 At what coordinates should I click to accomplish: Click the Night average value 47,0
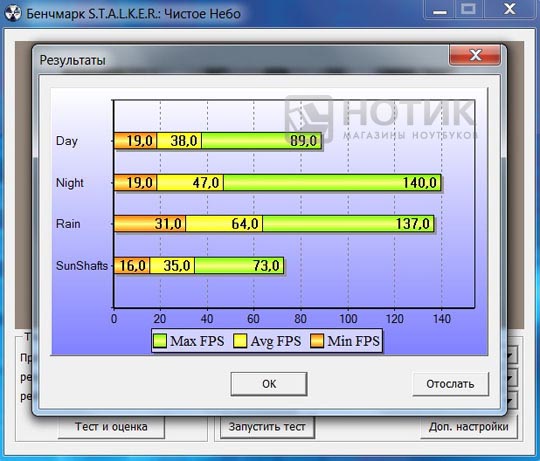click(206, 182)
